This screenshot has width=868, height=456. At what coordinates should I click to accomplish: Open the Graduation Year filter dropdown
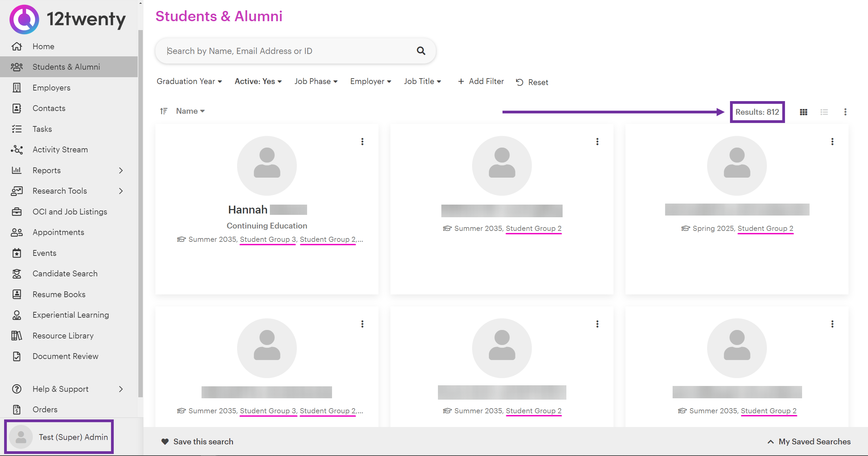click(x=189, y=81)
